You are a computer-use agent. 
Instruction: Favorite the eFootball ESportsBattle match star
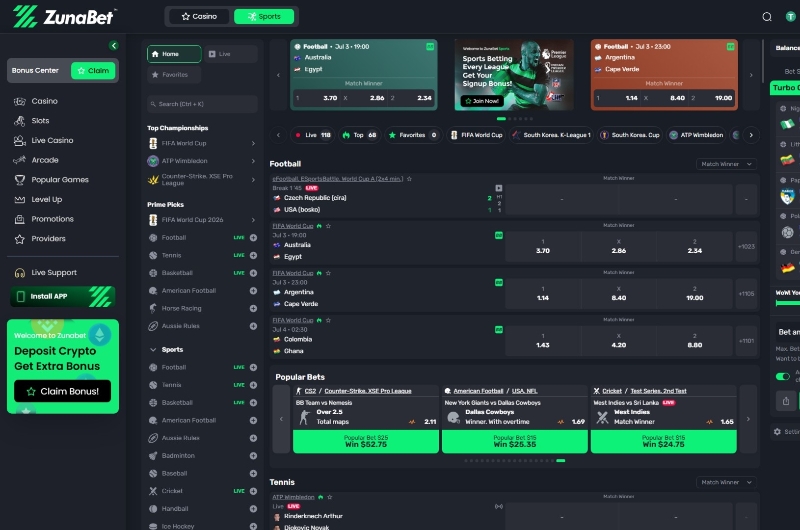coord(409,179)
